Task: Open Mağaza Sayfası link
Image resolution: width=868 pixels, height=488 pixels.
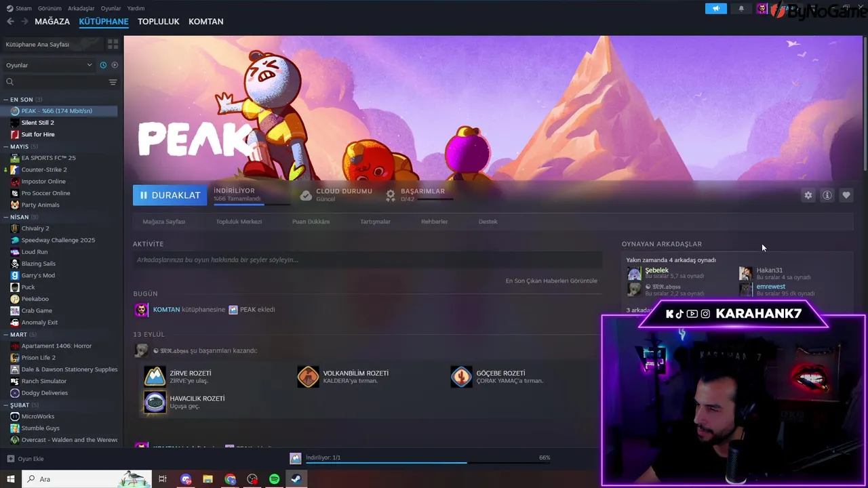Action: tap(164, 222)
